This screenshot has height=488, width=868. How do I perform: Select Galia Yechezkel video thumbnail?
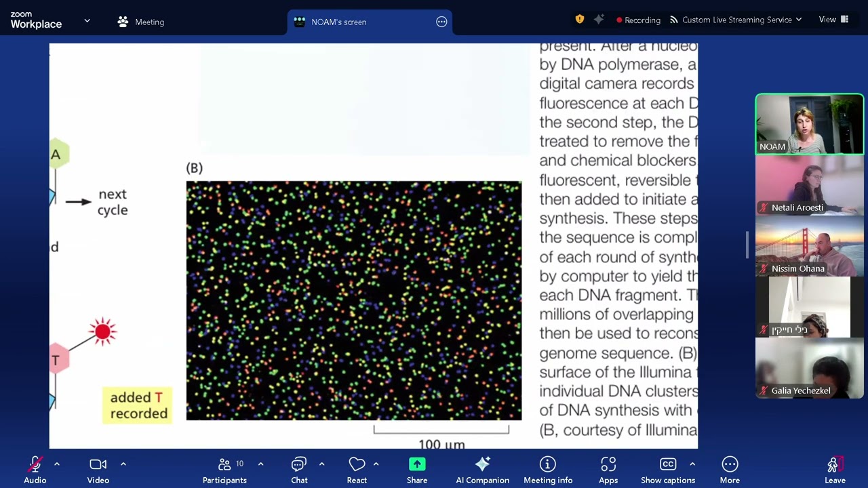810,368
